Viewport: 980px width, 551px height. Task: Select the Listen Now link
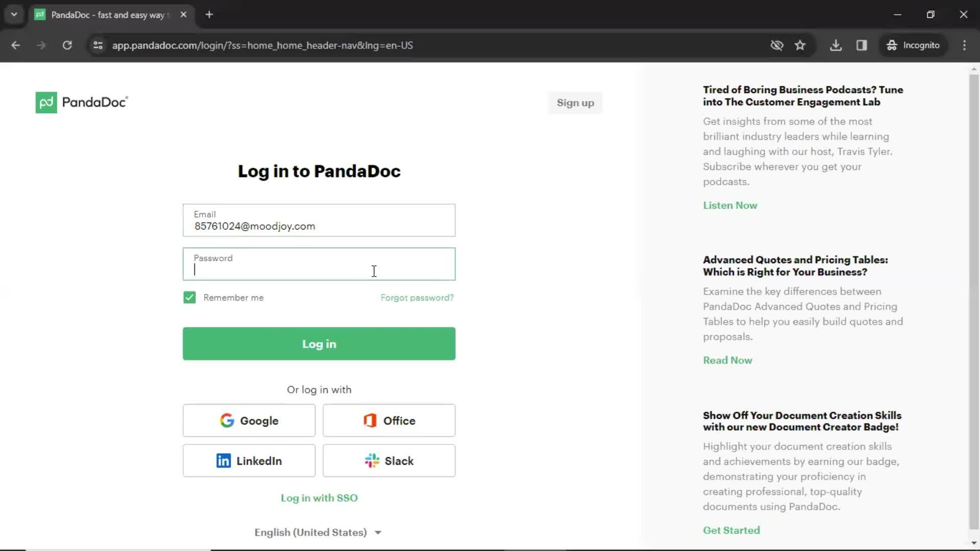730,205
